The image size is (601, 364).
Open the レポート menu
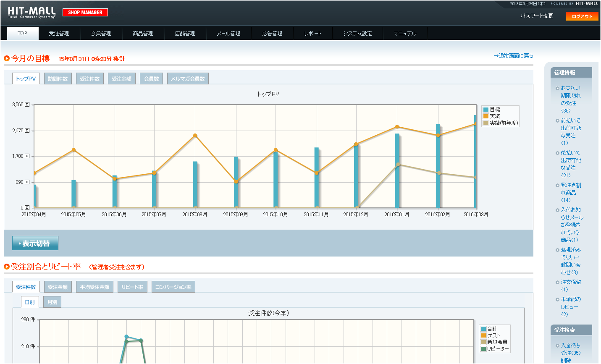(313, 34)
